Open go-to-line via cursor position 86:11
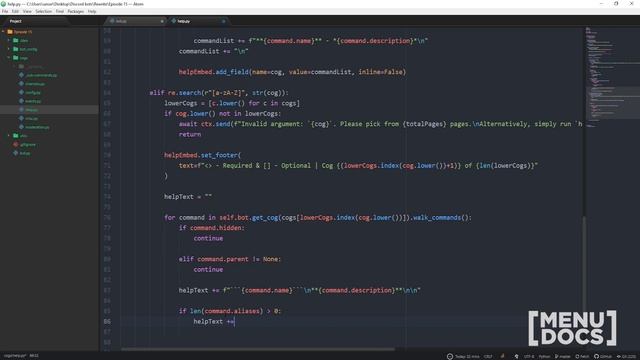Viewport: 640px width, 360px height. [x=34, y=356]
